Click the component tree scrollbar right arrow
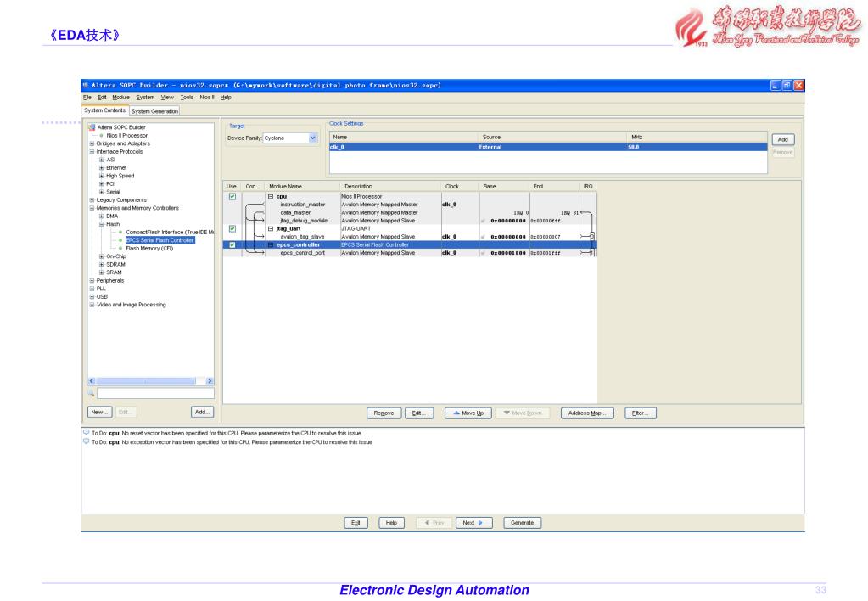Image resolution: width=868 pixels, height=601 pixels. [x=210, y=381]
